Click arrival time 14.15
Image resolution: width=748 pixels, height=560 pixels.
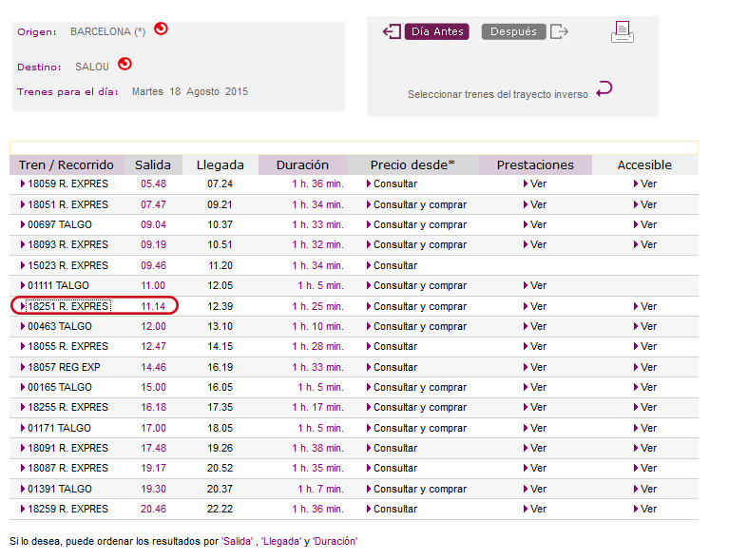pyautogui.click(x=220, y=347)
